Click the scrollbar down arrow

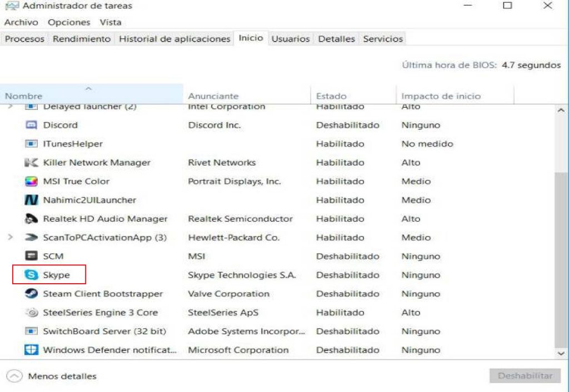pos(561,354)
